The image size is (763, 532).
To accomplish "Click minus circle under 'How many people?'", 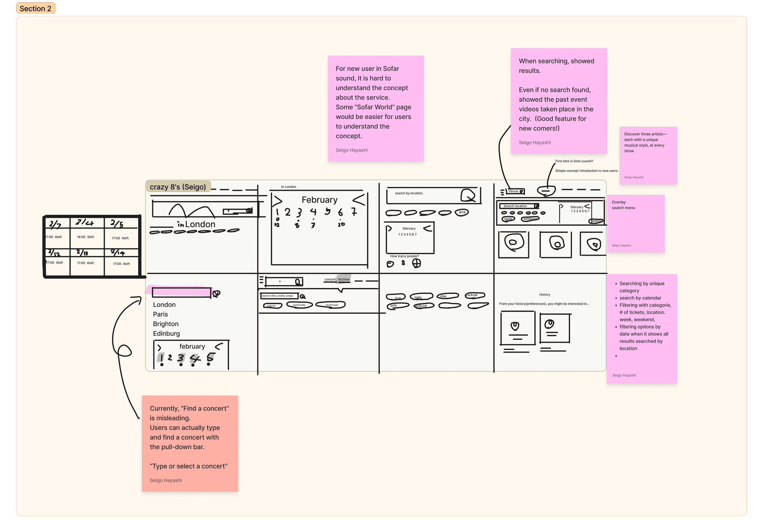I will pos(390,264).
